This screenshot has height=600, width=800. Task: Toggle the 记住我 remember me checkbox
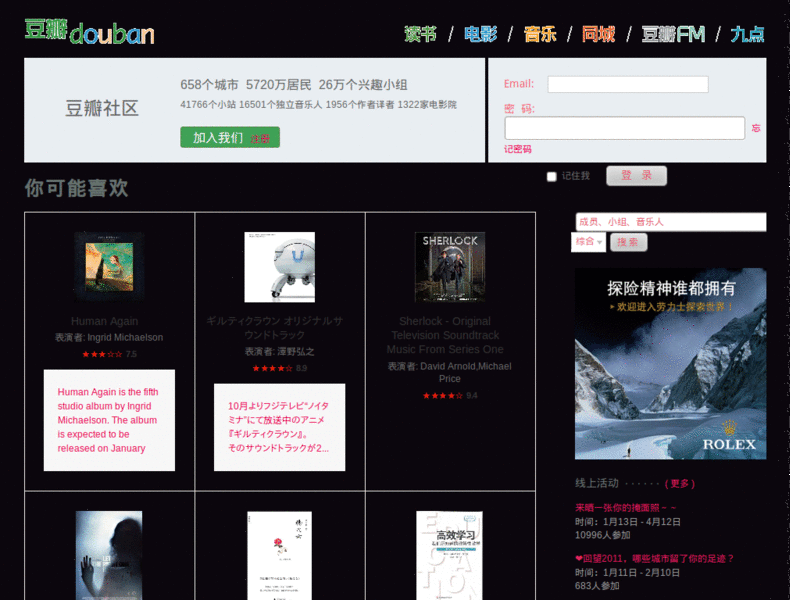(552, 177)
